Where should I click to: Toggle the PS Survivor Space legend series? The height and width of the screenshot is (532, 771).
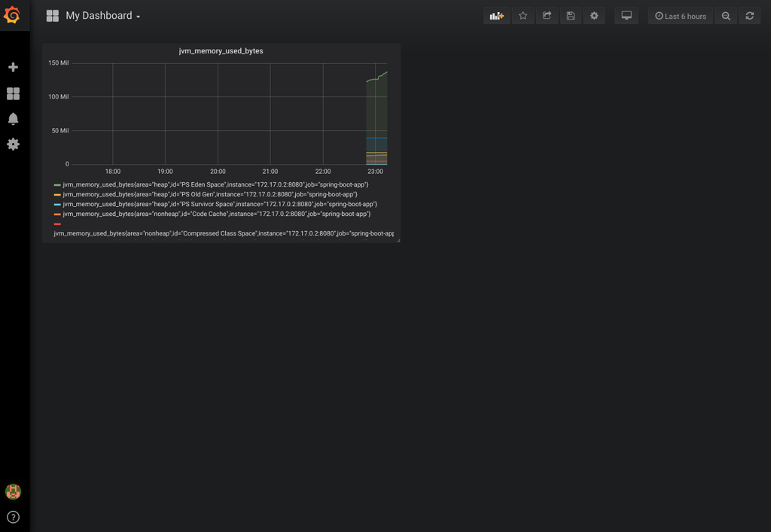coord(220,205)
